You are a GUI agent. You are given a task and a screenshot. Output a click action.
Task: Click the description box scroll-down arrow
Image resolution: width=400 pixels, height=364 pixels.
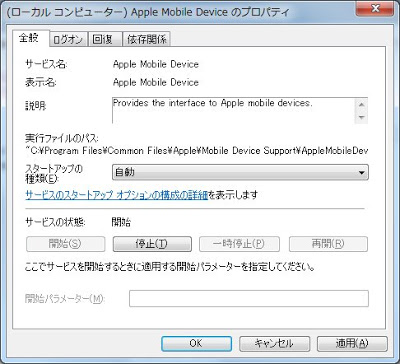coord(362,117)
